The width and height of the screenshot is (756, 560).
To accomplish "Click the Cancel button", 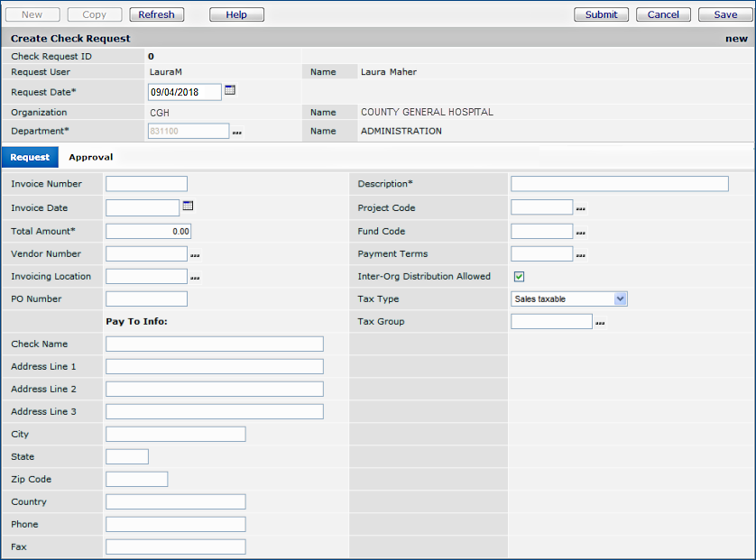I will (x=663, y=14).
